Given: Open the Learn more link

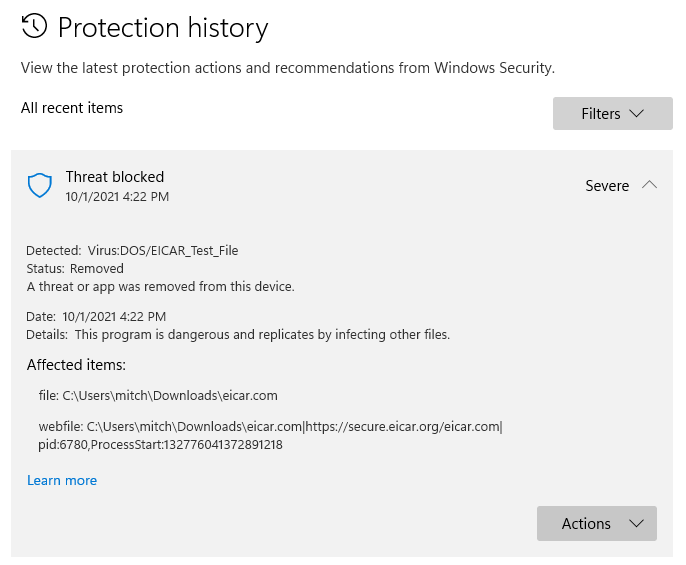Looking at the screenshot, I should tap(62, 481).
